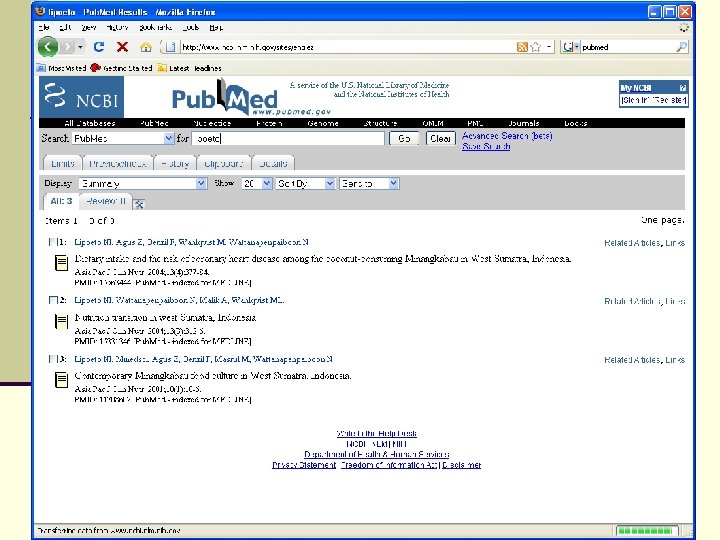Click the RSS feed icon in address bar
The image size is (720, 540).
point(522,47)
